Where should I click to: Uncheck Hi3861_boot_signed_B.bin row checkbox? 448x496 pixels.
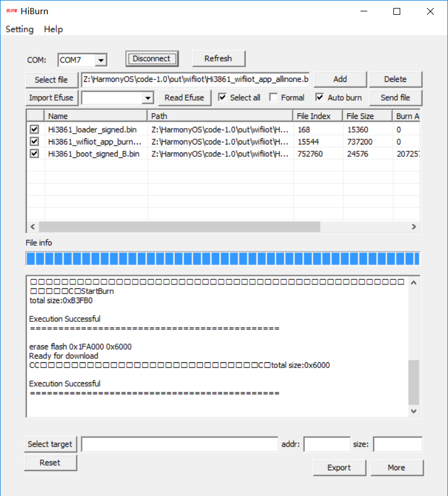(x=35, y=154)
